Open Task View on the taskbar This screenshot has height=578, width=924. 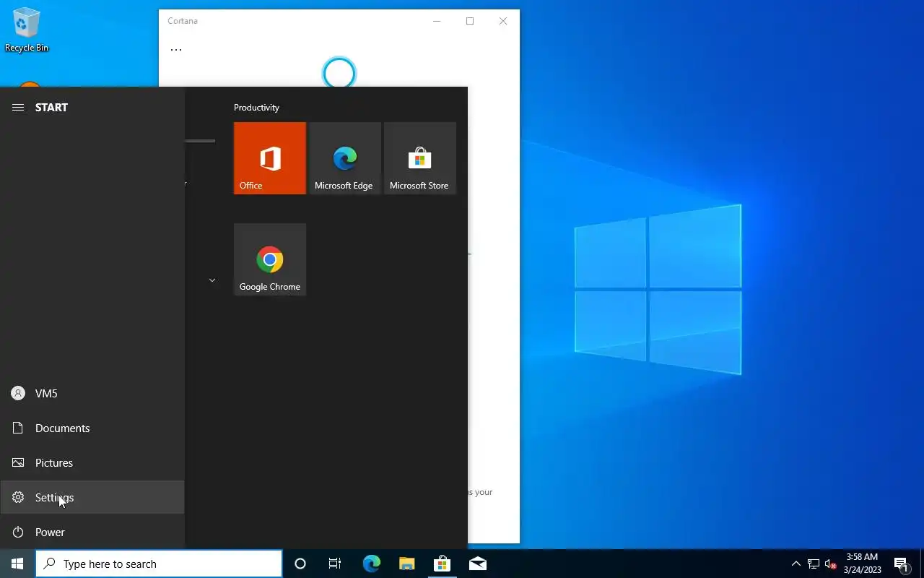335,564
